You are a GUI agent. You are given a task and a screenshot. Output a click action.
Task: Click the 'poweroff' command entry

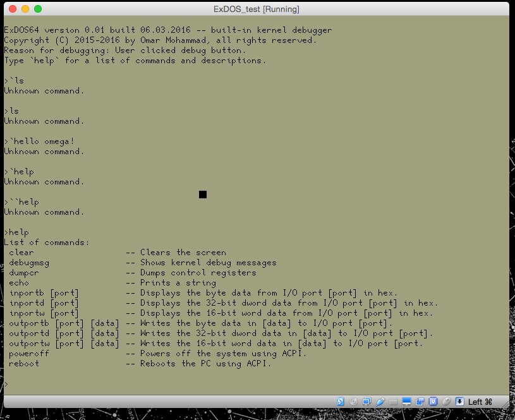coord(29,354)
